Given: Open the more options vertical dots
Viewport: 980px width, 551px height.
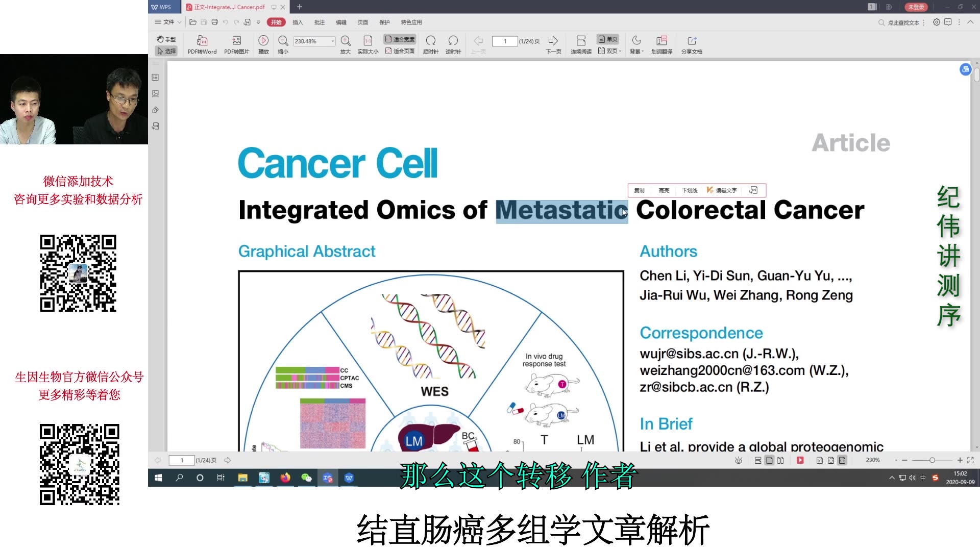Looking at the screenshot, I should click(x=959, y=22).
